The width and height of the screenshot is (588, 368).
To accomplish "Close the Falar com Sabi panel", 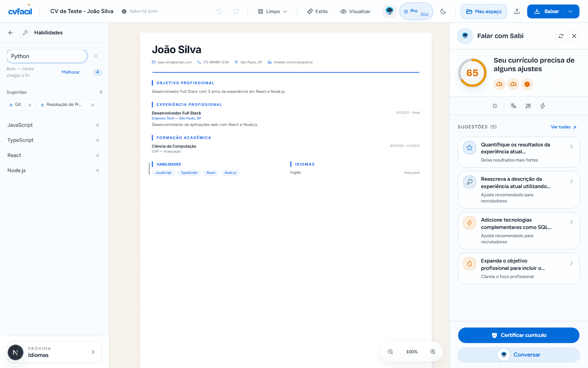I will click(x=574, y=36).
